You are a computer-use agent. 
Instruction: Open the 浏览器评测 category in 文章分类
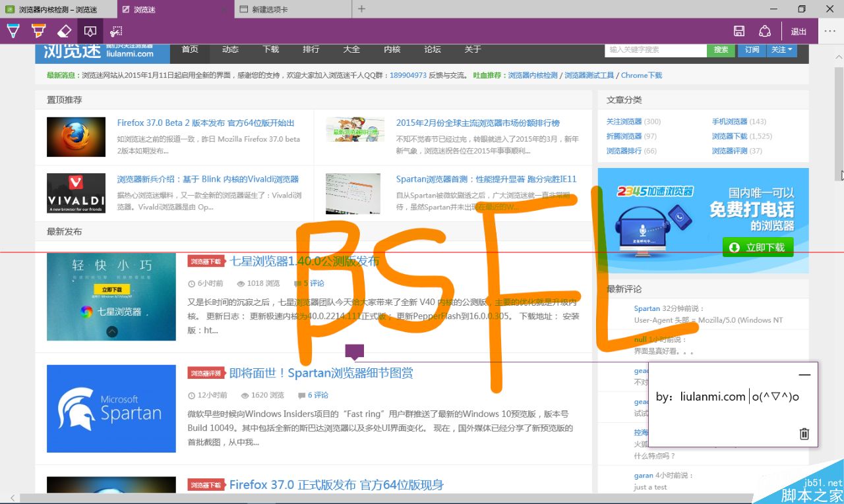pyautogui.click(x=729, y=151)
